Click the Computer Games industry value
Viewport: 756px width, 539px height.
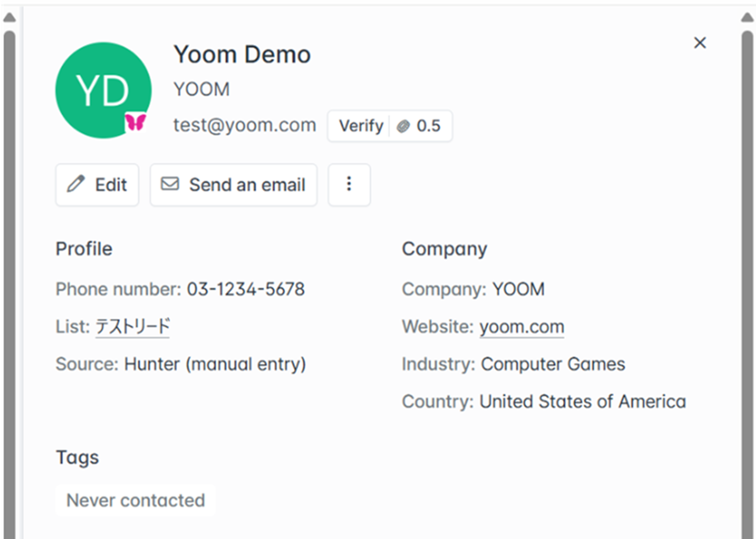[553, 364]
